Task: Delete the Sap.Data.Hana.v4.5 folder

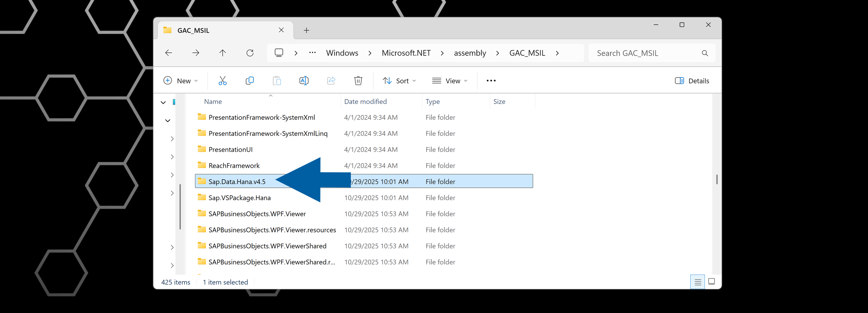Action: click(x=358, y=80)
